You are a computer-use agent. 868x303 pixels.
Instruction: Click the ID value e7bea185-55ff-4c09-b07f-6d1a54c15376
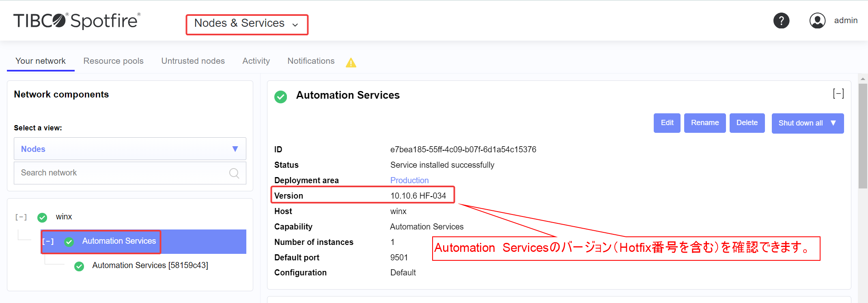(463, 149)
